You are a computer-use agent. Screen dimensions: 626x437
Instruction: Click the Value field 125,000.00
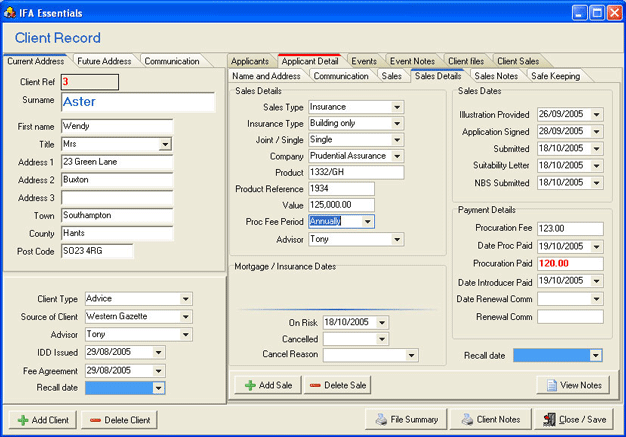tap(341, 205)
